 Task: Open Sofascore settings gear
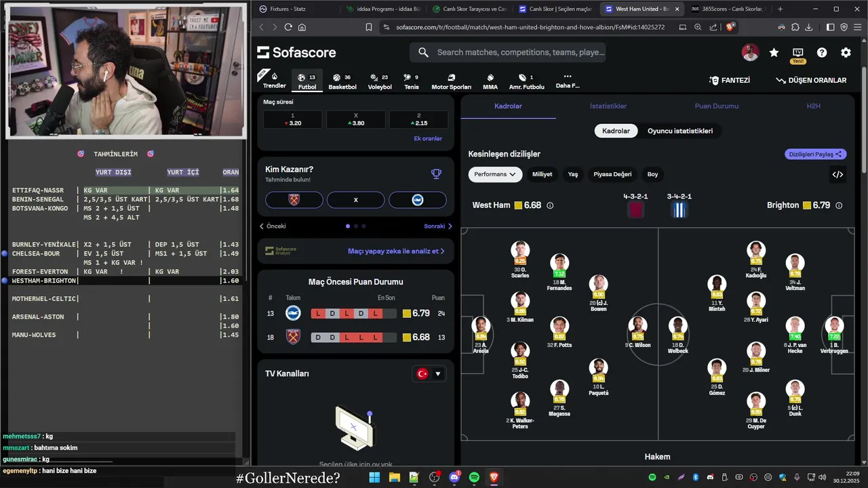[x=846, y=52]
